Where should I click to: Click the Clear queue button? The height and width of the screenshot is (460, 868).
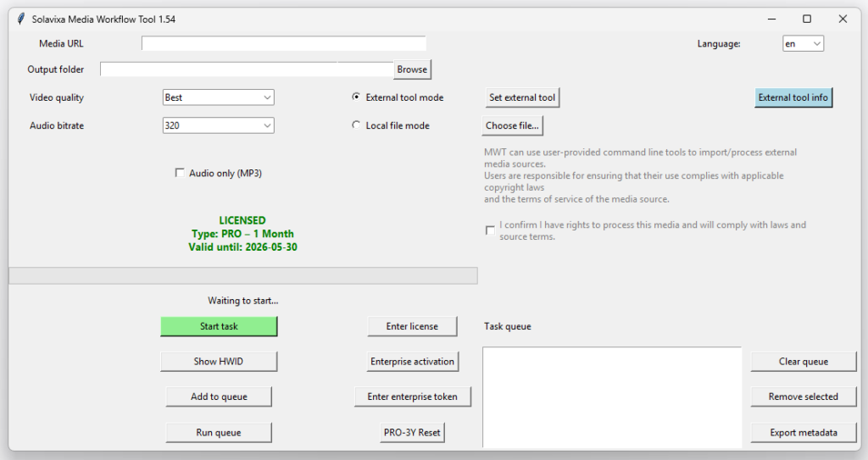click(x=804, y=362)
